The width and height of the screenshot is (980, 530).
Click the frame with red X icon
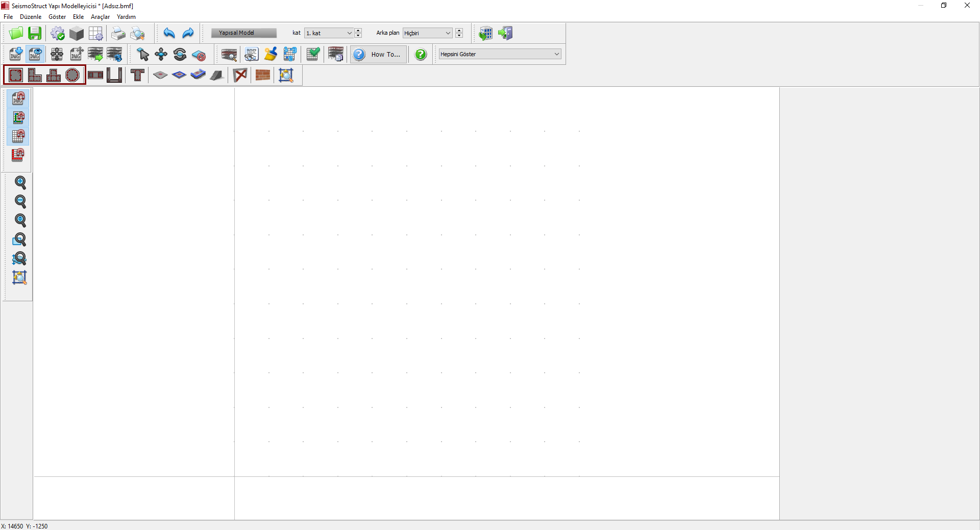pyautogui.click(x=240, y=75)
